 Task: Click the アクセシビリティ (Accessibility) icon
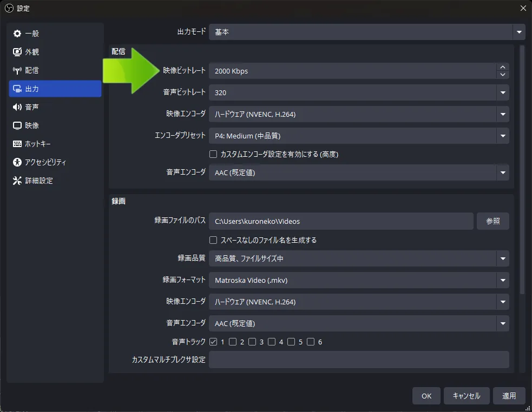pyautogui.click(x=17, y=162)
